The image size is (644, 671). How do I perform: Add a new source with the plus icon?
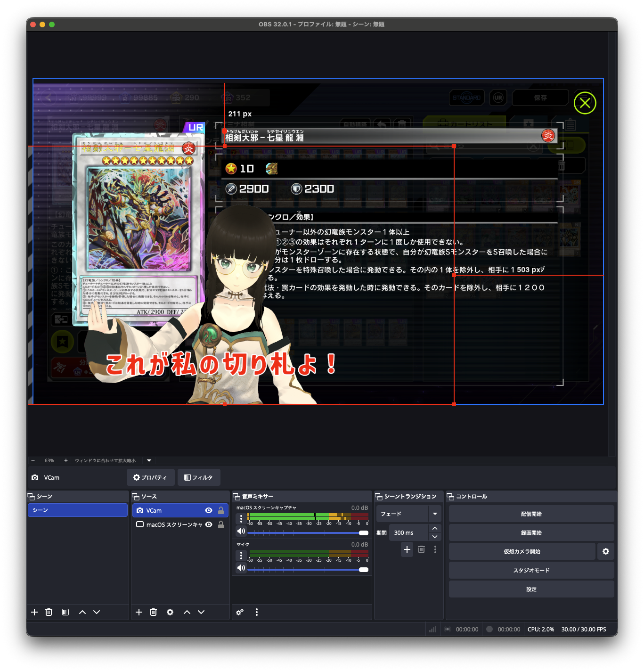(139, 612)
